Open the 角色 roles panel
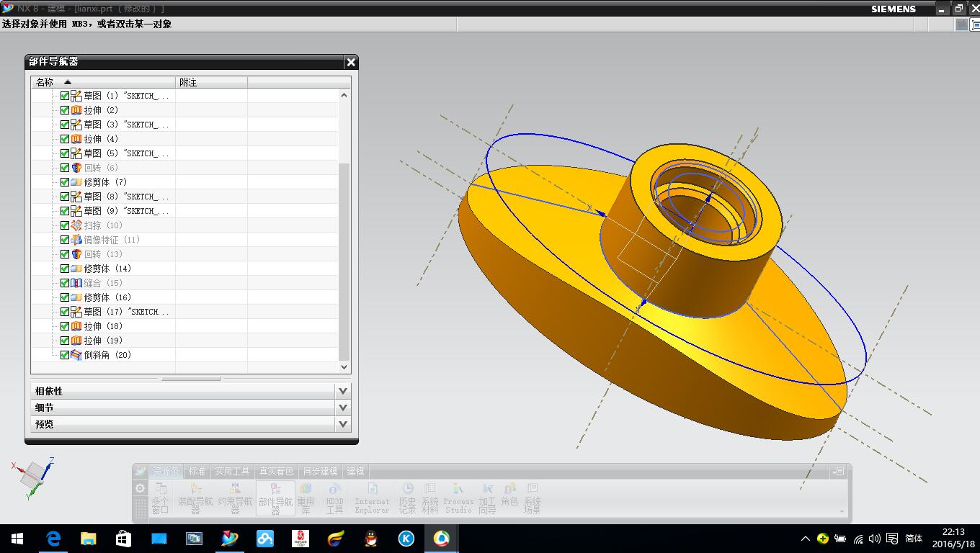The width and height of the screenshot is (980, 553). pos(509,493)
